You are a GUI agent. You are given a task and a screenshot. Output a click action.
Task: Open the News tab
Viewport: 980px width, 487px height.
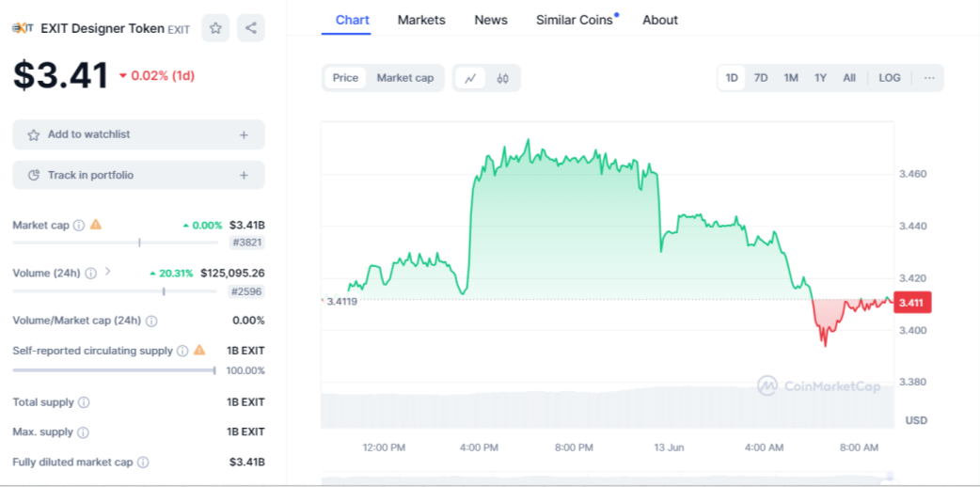(491, 20)
